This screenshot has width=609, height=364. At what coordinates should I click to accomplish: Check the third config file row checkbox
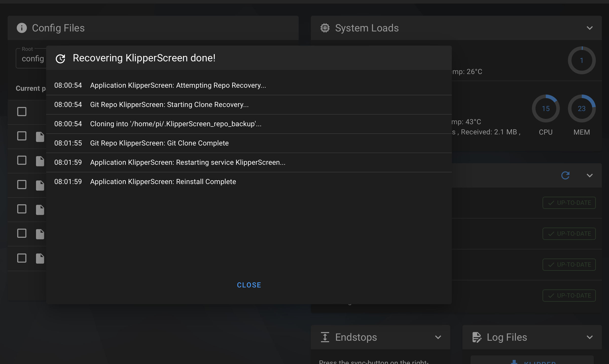[x=22, y=160]
